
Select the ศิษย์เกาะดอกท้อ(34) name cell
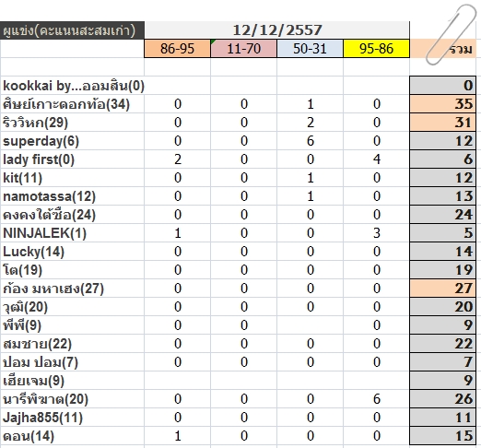(72, 104)
